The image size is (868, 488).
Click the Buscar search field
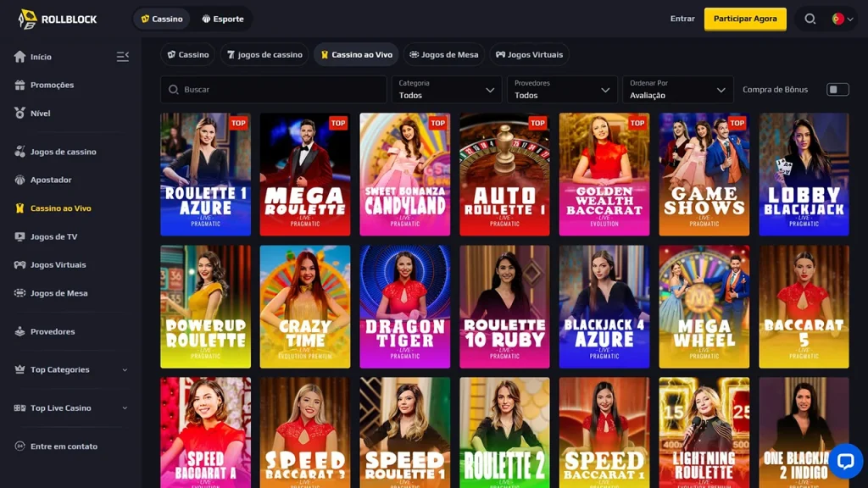coord(274,89)
